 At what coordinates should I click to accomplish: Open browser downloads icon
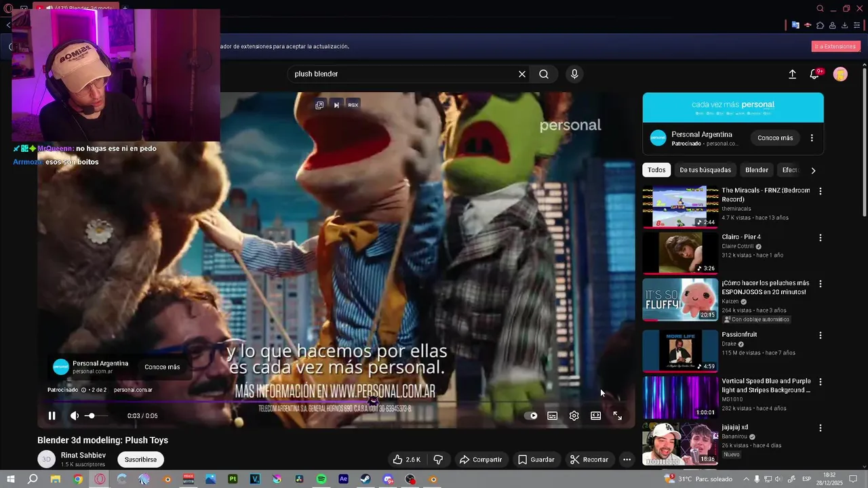click(x=844, y=26)
